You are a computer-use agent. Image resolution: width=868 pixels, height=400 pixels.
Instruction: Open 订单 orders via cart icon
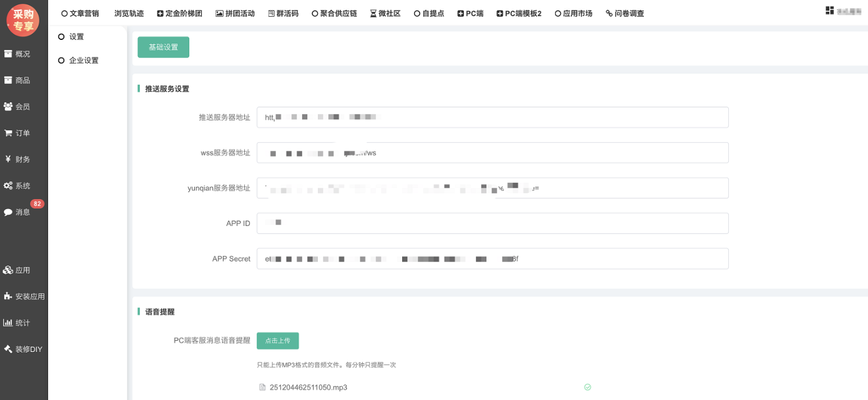click(17, 133)
